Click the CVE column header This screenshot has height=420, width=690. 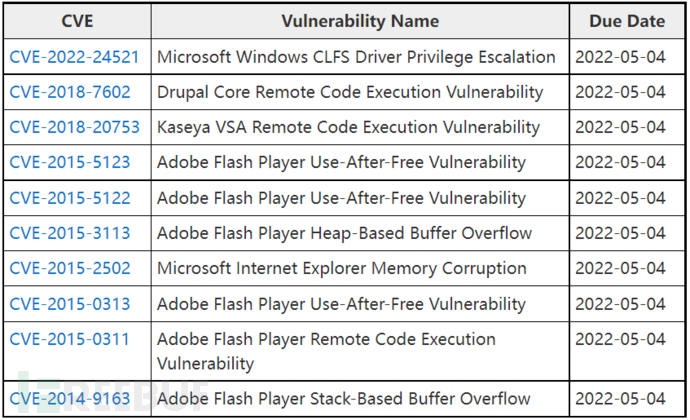pos(77,21)
